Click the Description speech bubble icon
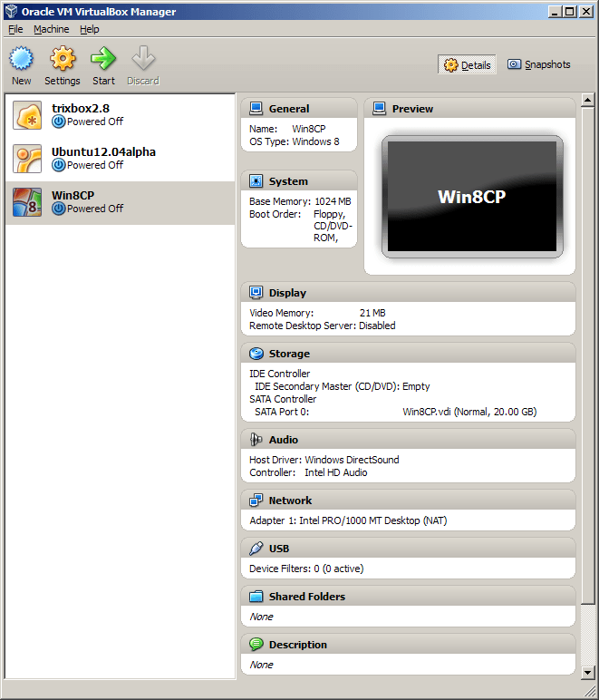This screenshot has width=599, height=700. 256,644
